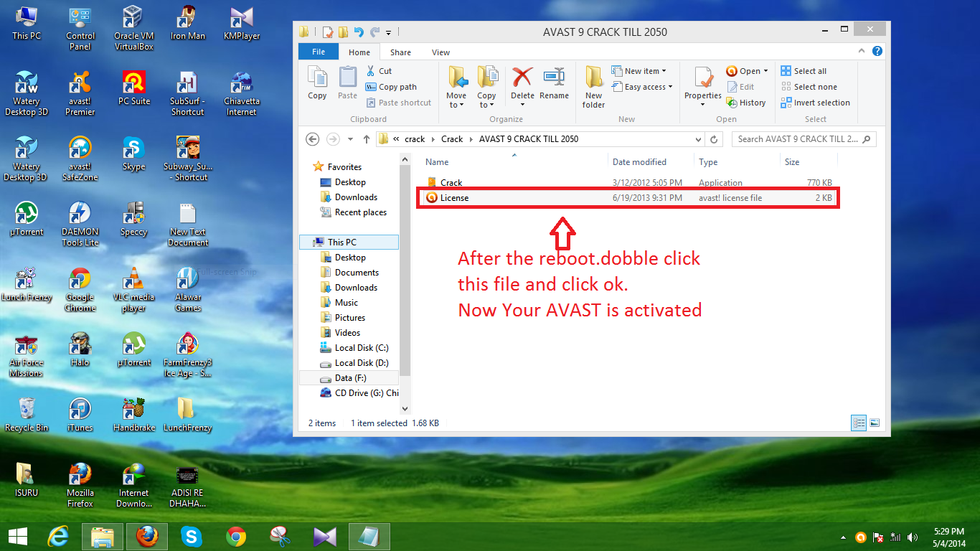Image resolution: width=980 pixels, height=551 pixels.
Task: Click Select all in ribbon
Action: (804, 71)
